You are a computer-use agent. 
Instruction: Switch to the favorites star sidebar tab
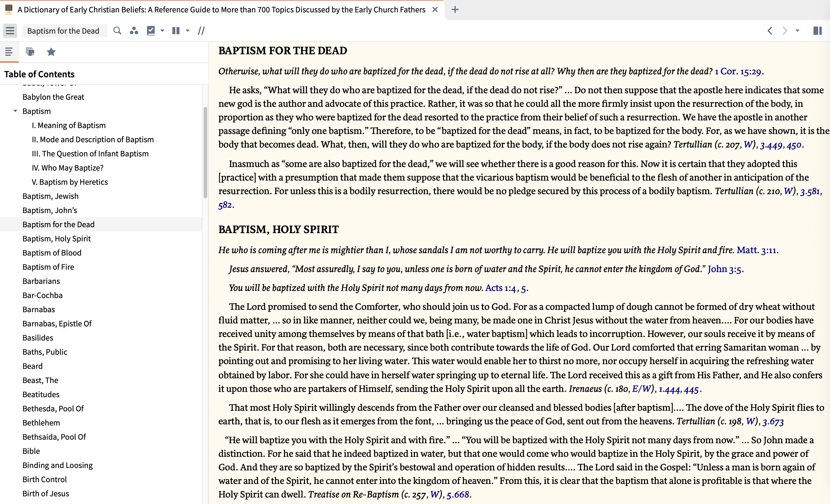point(51,52)
